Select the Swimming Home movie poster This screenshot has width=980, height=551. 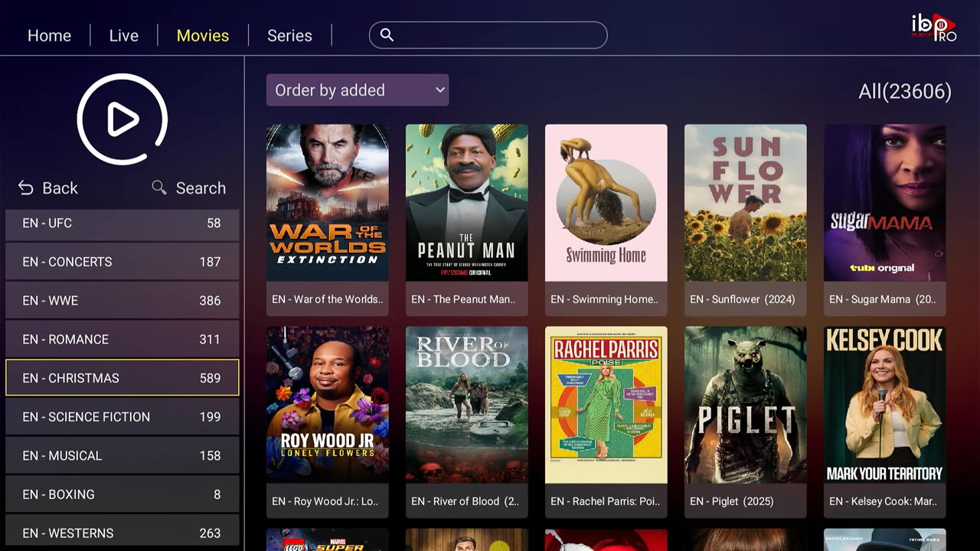click(x=606, y=203)
